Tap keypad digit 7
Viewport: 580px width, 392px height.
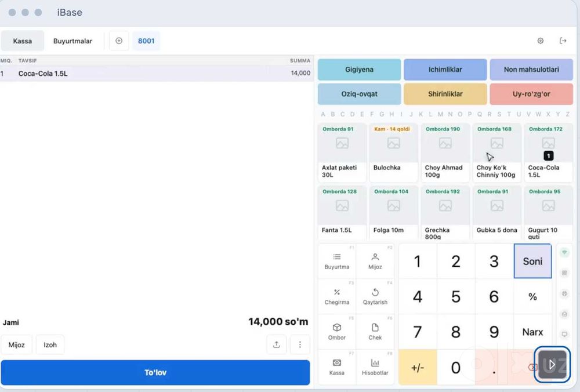418,332
